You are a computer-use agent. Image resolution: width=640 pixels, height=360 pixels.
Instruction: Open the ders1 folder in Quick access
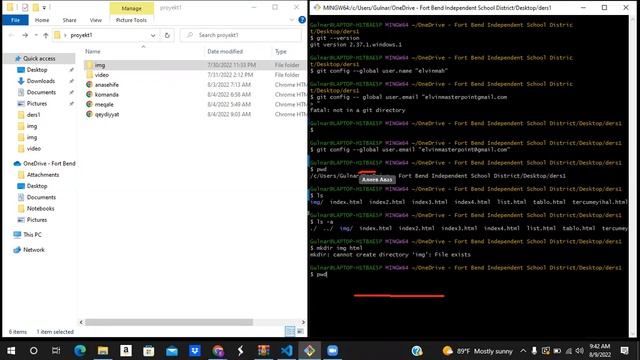tap(33, 115)
